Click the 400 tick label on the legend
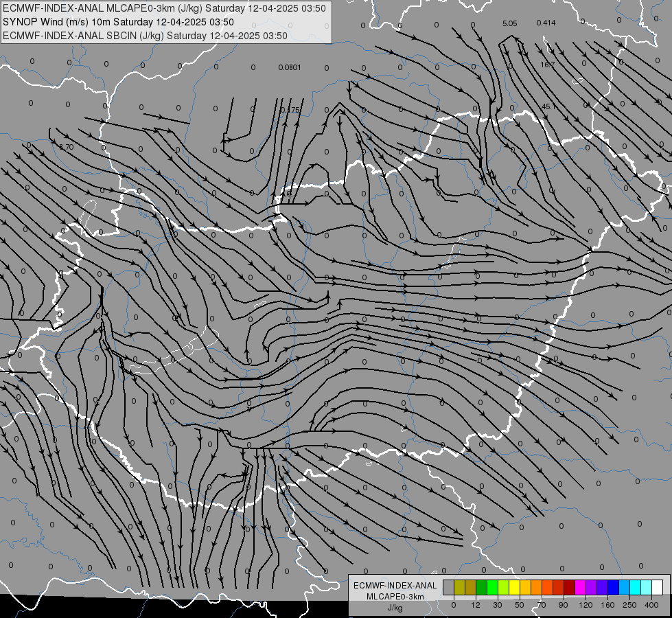Image resolution: width=672 pixels, height=618 pixels. (x=651, y=605)
